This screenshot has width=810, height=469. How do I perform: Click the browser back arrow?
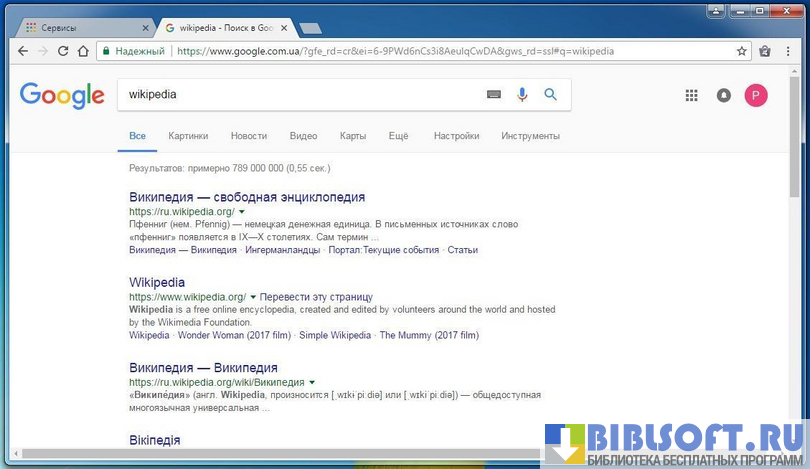[22, 51]
